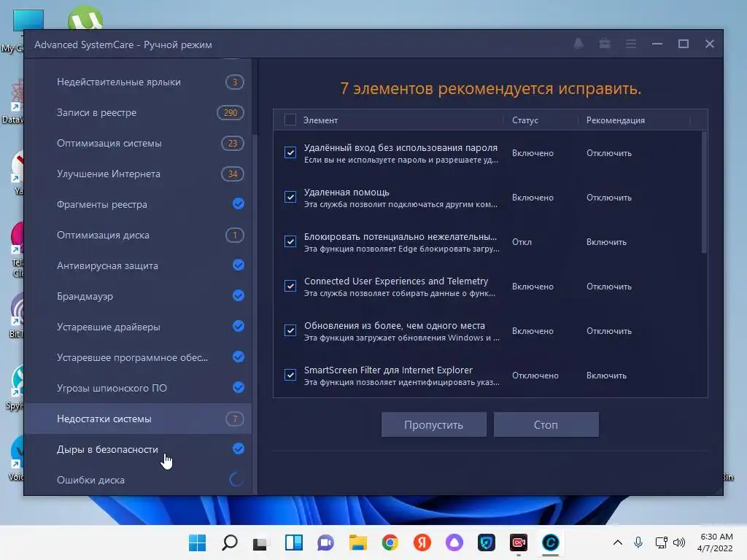Click the Элемент column header label
This screenshot has width=747, height=560.
pos(320,120)
